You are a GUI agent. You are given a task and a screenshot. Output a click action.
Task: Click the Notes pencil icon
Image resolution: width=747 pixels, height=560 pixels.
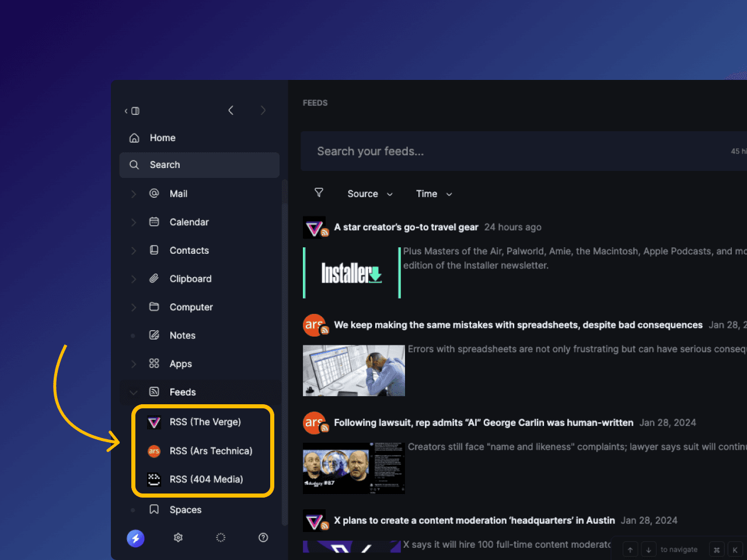(x=154, y=335)
